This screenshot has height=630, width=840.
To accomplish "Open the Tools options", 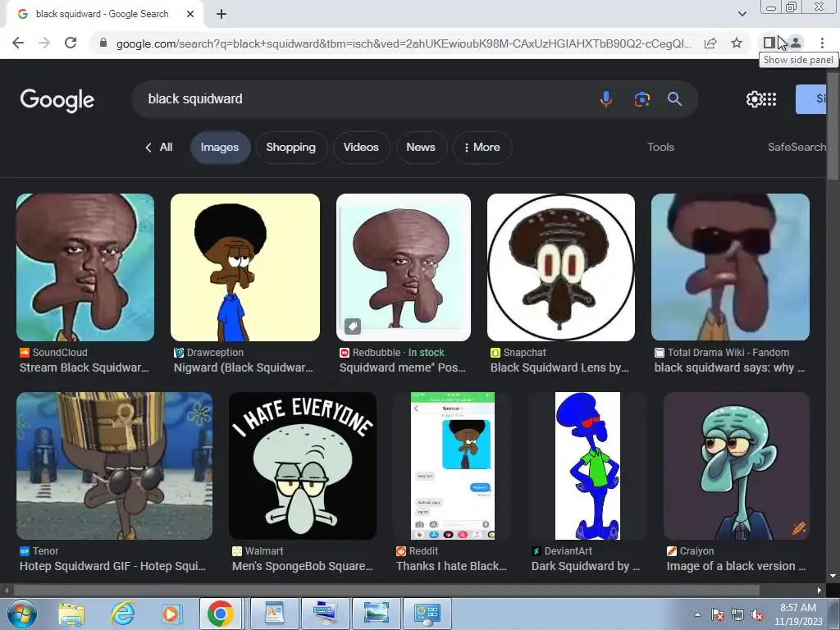I will pos(660,148).
